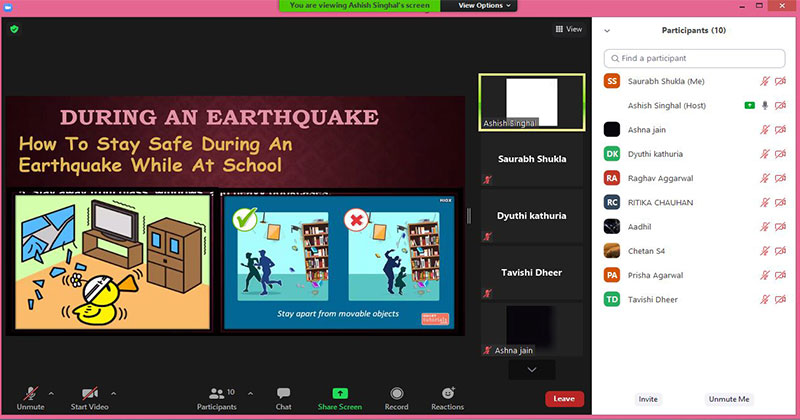Toggle the Unmute microphone button
The image size is (800, 420).
click(x=30, y=393)
